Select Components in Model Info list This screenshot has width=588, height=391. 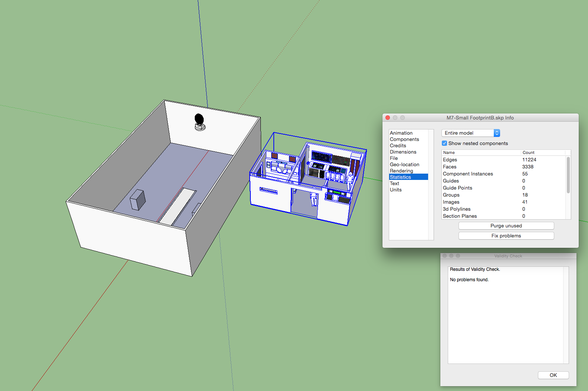click(x=404, y=139)
